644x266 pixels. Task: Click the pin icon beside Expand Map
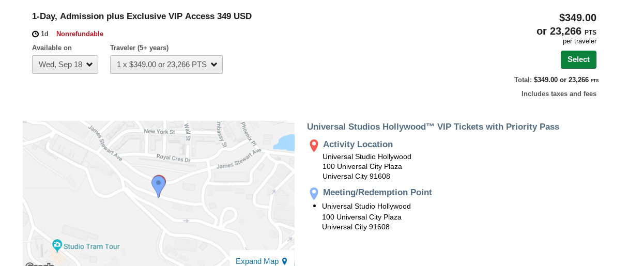tap(285, 261)
